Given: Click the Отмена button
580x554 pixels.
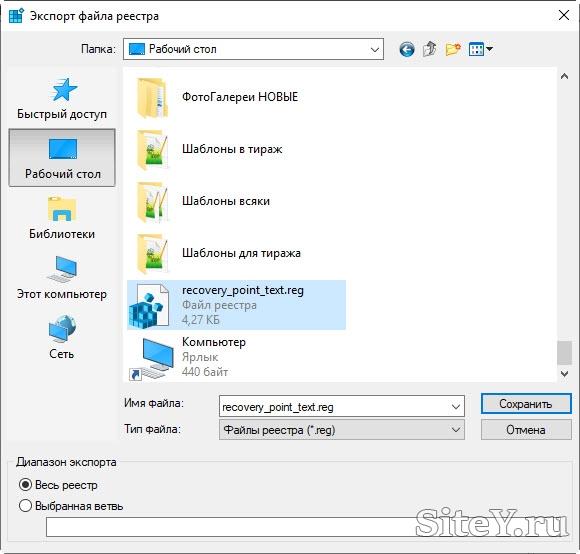Looking at the screenshot, I should [526, 430].
